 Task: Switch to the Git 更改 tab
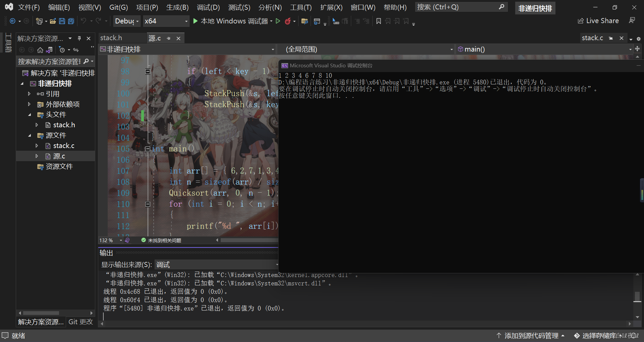coord(80,322)
